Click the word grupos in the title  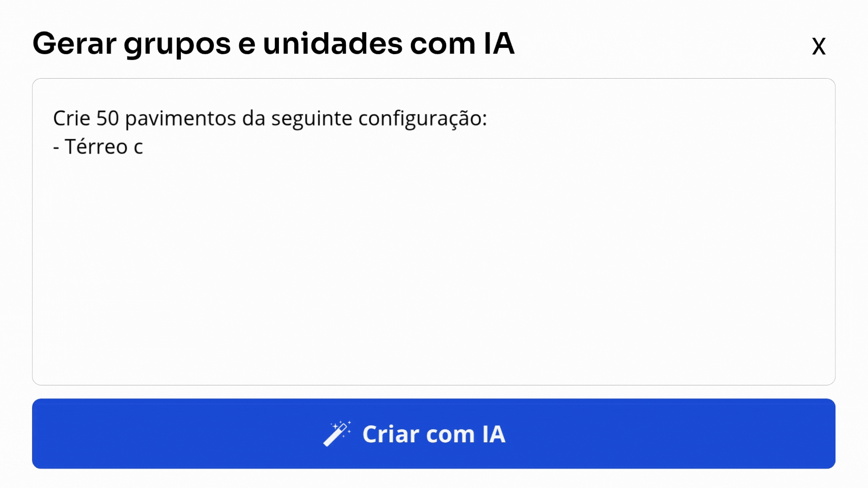[177, 44]
